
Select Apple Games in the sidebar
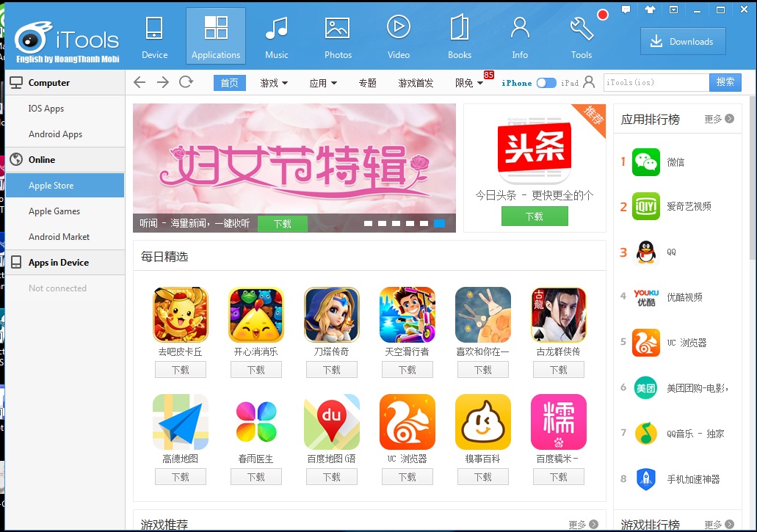click(x=65, y=211)
